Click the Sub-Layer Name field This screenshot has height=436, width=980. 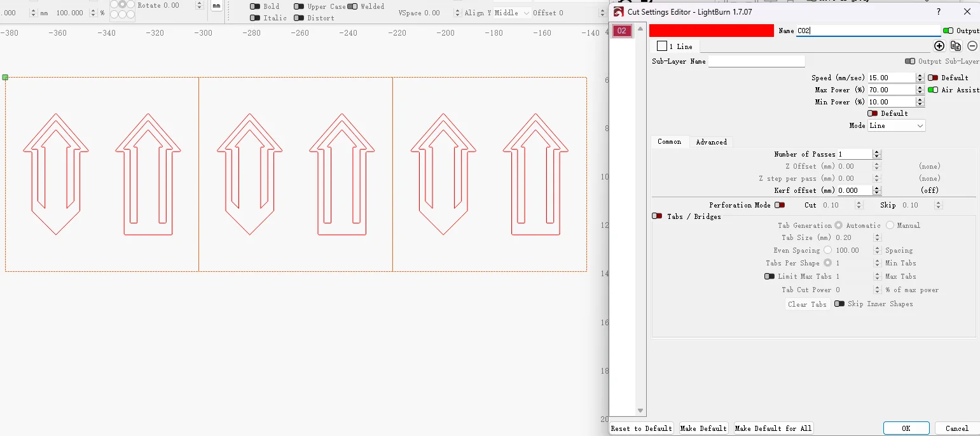coord(756,61)
